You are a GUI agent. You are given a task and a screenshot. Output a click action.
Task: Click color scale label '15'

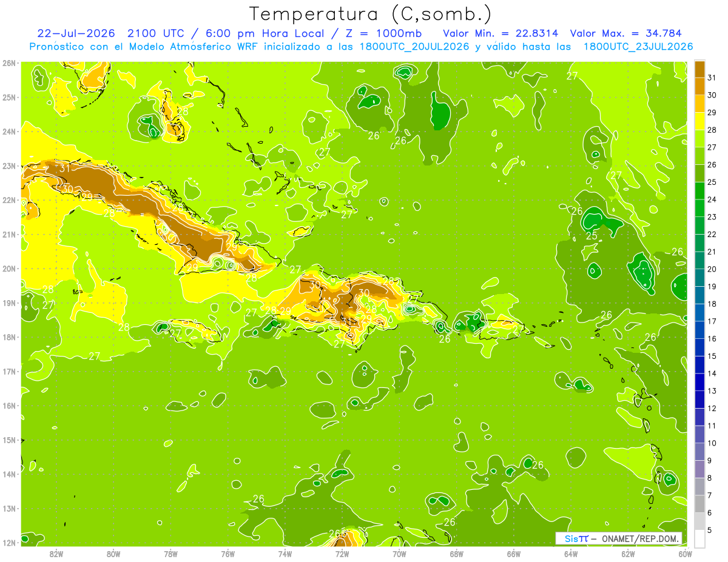click(x=712, y=356)
